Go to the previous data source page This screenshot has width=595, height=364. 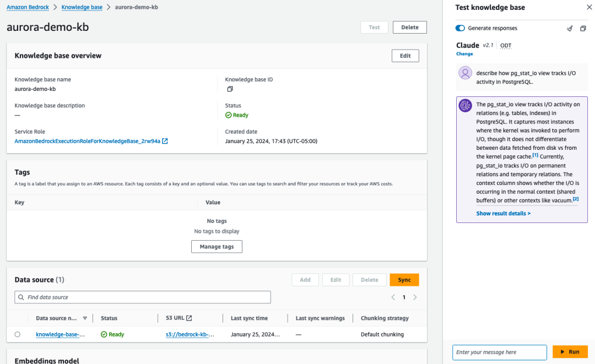[x=393, y=297]
